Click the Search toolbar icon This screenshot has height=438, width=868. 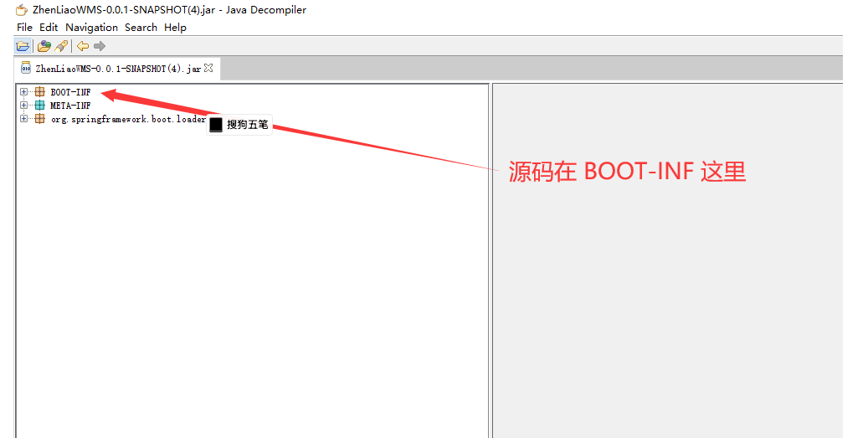61,46
